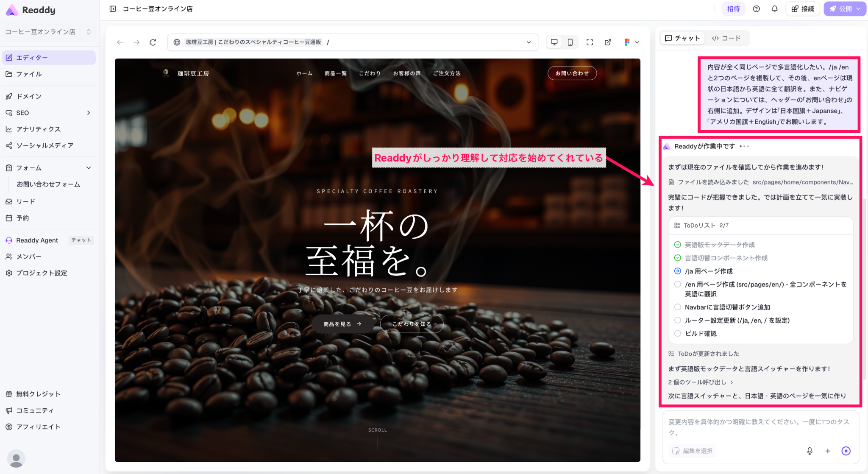Open the 公開 button dropdown arrow
Screen dimensions: 868x474
[x=859, y=9]
